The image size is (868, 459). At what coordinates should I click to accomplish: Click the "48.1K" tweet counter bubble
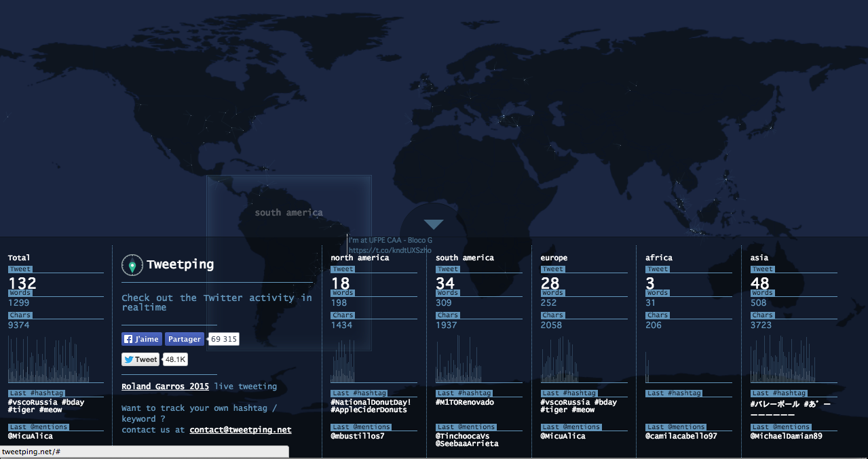pos(176,359)
